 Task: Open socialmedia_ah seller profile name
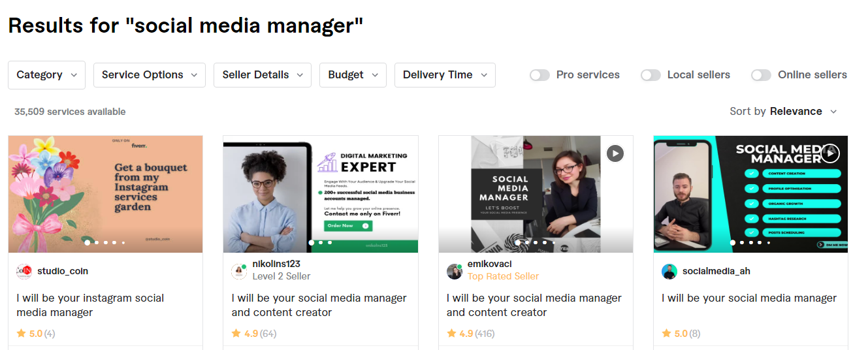716,271
